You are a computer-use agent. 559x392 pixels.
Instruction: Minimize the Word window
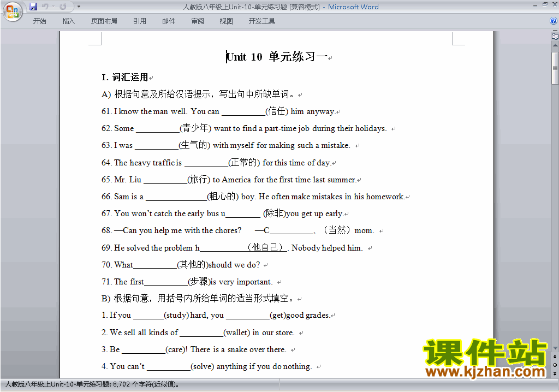coord(535,5)
